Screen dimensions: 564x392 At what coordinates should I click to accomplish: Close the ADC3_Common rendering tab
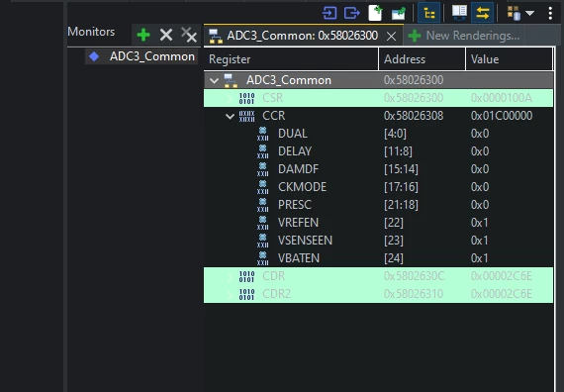[x=392, y=36]
